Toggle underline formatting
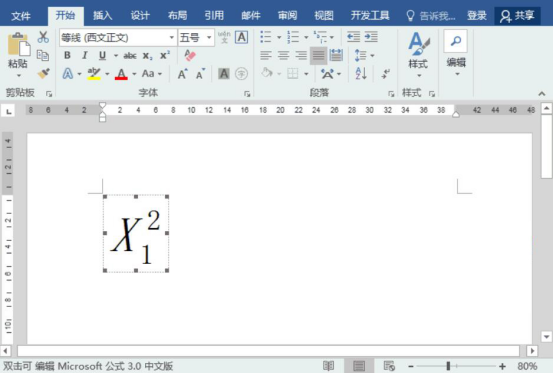The height and width of the screenshot is (374, 554). 102,55
